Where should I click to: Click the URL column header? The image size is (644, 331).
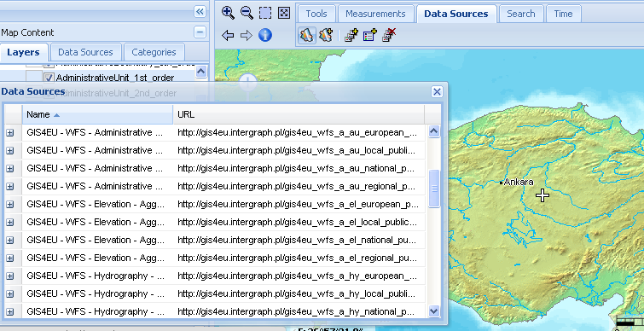pos(299,114)
